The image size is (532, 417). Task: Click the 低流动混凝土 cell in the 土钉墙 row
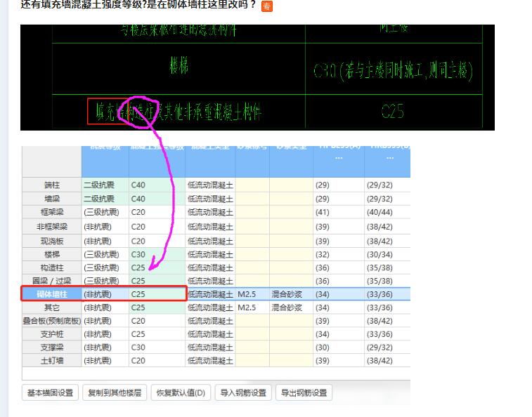click(x=210, y=360)
